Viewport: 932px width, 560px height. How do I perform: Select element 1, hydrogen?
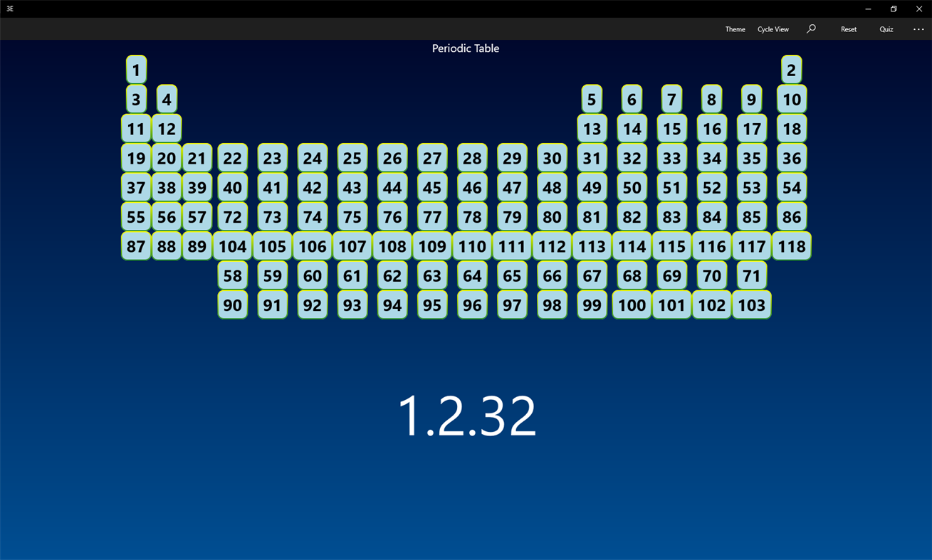tap(135, 70)
